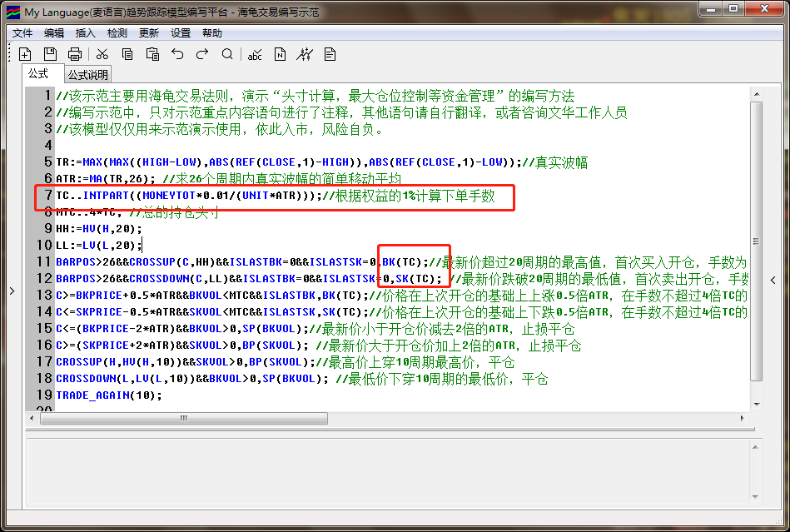The image size is (790, 532).
Task: Open the 检测 menu
Action: (x=117, y=33)
